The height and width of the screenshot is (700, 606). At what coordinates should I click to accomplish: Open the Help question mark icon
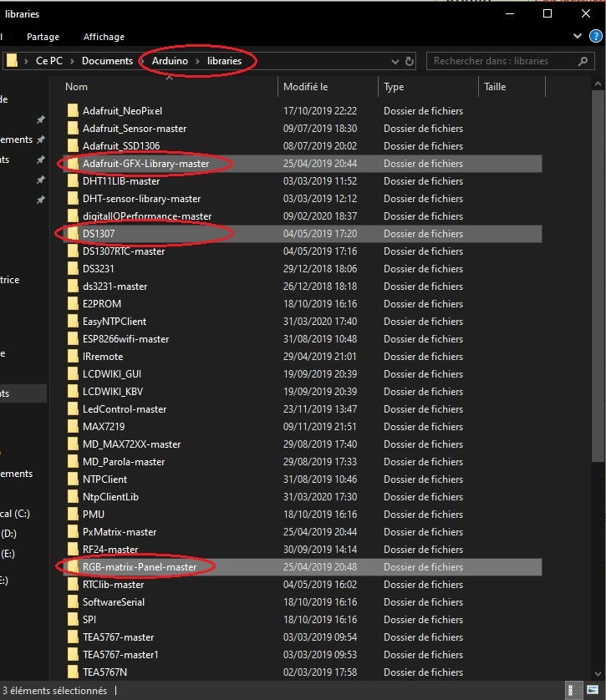(596, 36)
